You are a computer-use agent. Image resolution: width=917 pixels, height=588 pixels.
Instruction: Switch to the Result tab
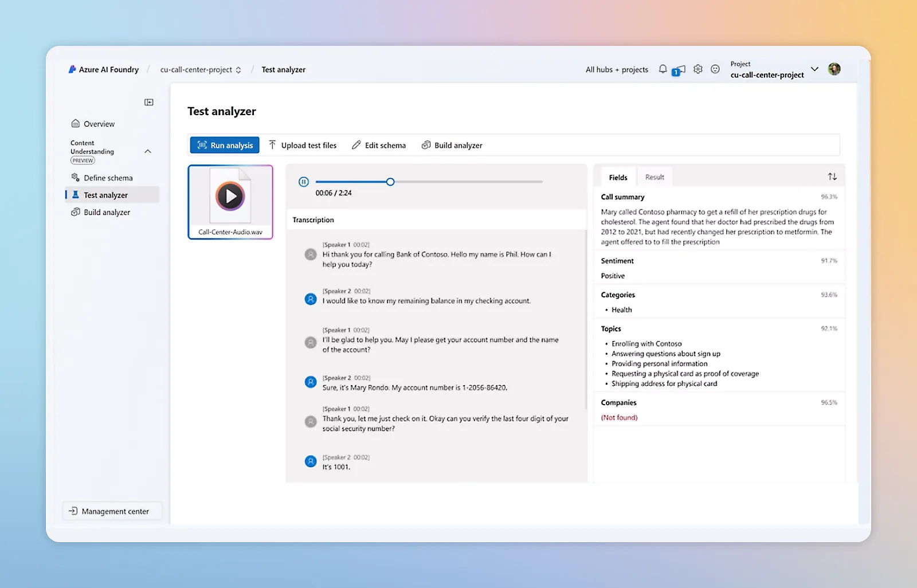(x=655, y=177)
